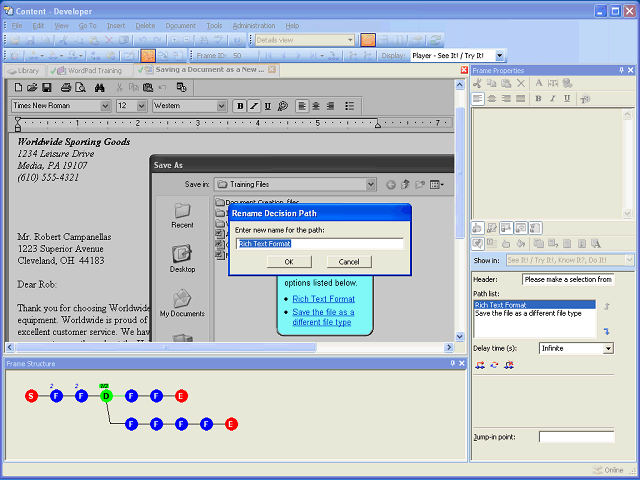Click the Go Back arrow in Save As
The width and height of the screenshot is (640, 480).
[x=391, y=185]
